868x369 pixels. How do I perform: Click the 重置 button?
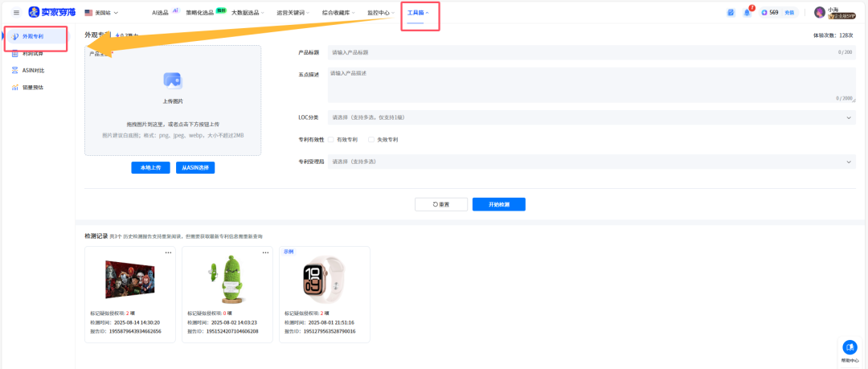[x=441, y=204]
